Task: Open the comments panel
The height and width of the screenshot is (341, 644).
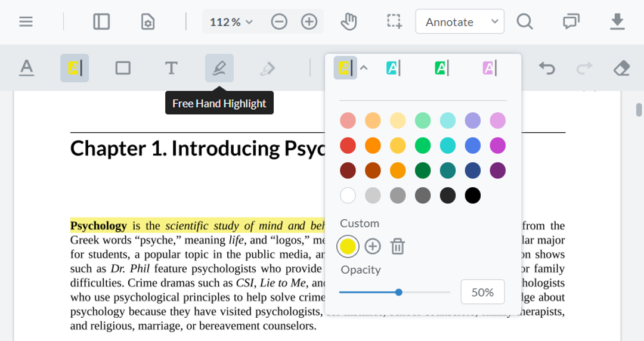Action: tap(571, 21)
